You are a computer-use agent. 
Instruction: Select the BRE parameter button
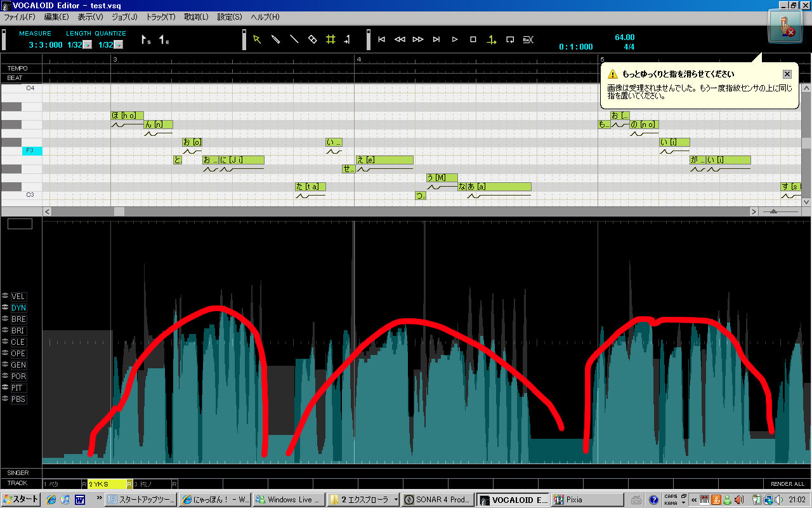pyautogui.click(x=18, y=319)
